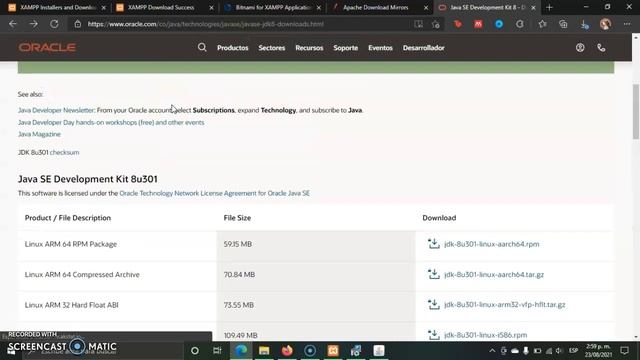Switch to Apache Download Mirrors tab

pyautogui.click(x=375, y=7)
